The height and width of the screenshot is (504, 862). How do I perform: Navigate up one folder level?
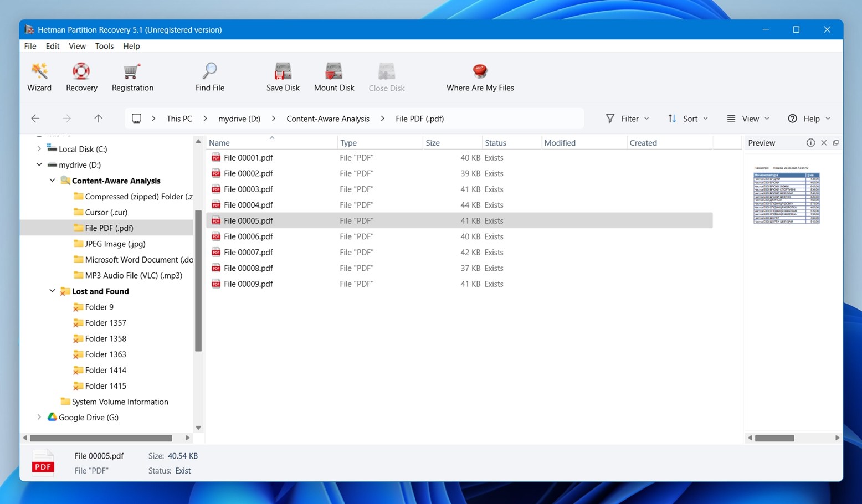98,119
